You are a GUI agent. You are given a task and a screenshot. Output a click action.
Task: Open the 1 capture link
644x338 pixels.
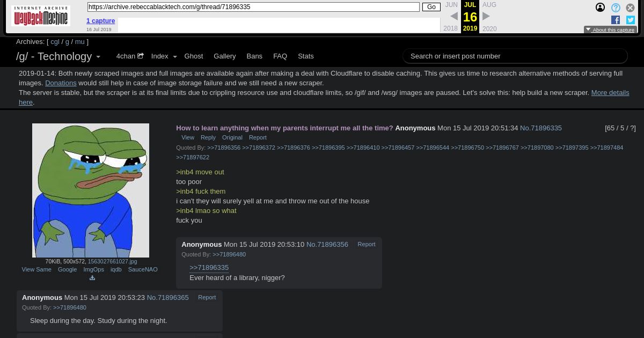[100, 21]
